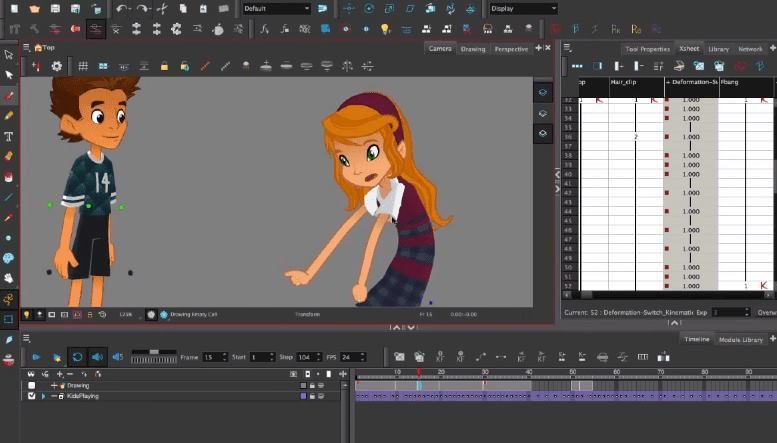Open the Default workspace dropdown

277,8
